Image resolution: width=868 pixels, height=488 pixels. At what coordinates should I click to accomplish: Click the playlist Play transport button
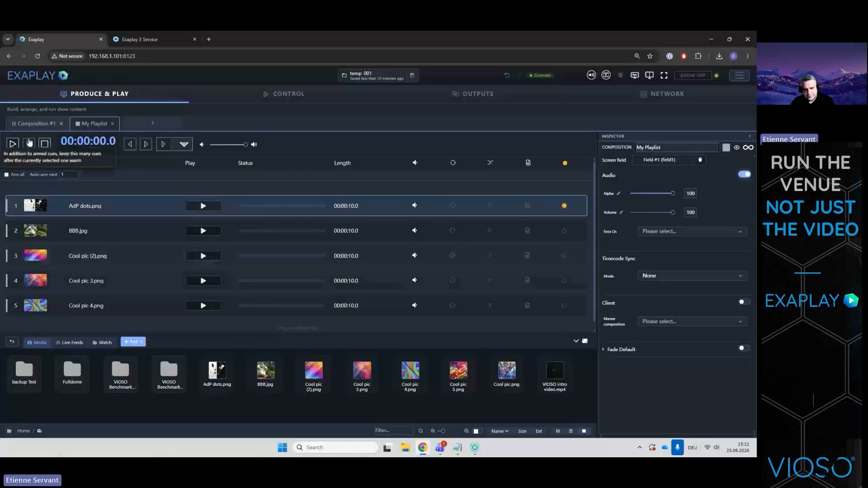(x=13, y=144)
